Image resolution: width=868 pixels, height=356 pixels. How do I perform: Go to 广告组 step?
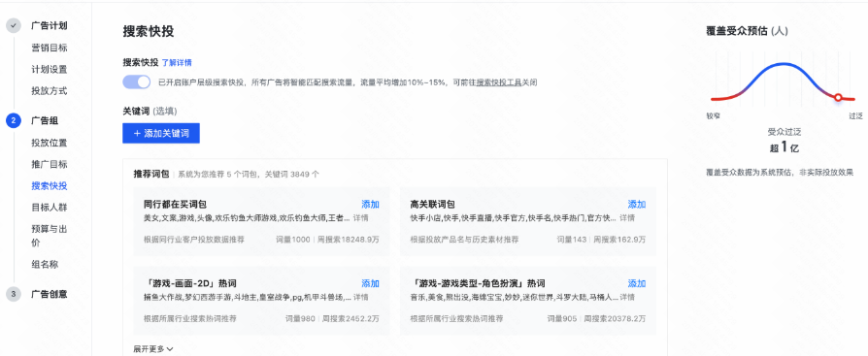[x=45, y=120]
